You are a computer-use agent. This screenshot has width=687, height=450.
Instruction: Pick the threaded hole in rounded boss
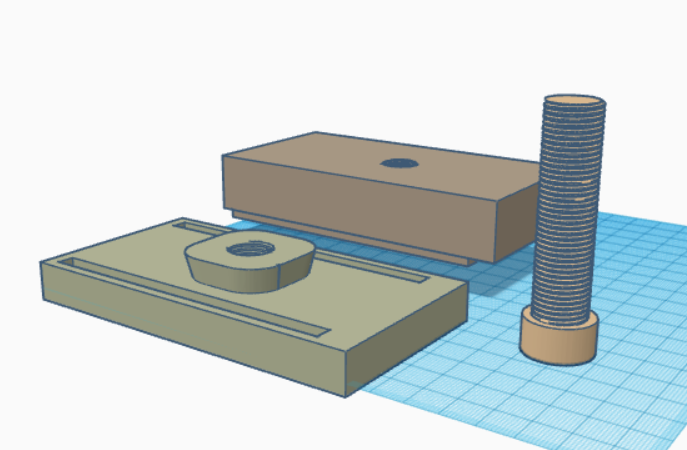pyautogui.click(x=250, y=249)
